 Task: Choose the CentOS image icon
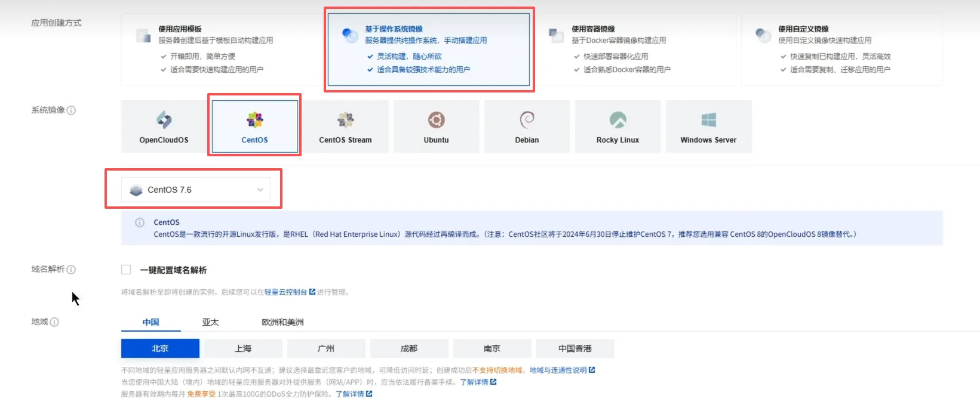(254, 120)
